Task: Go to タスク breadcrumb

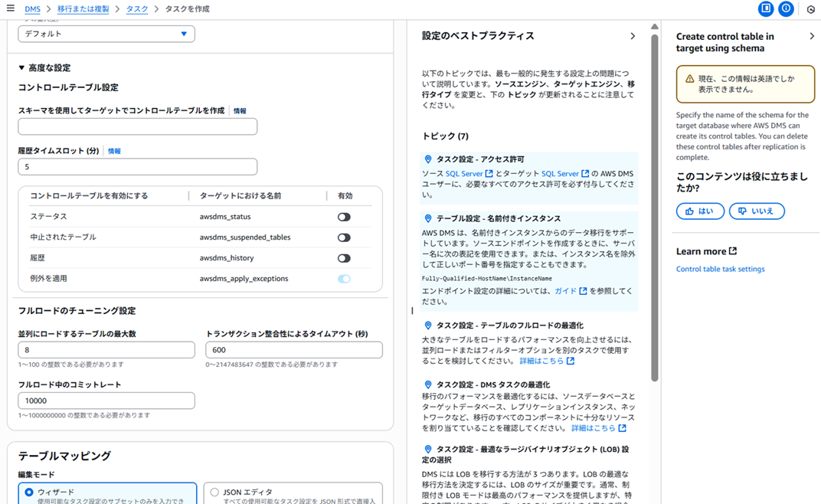Action: coord(137,9)
